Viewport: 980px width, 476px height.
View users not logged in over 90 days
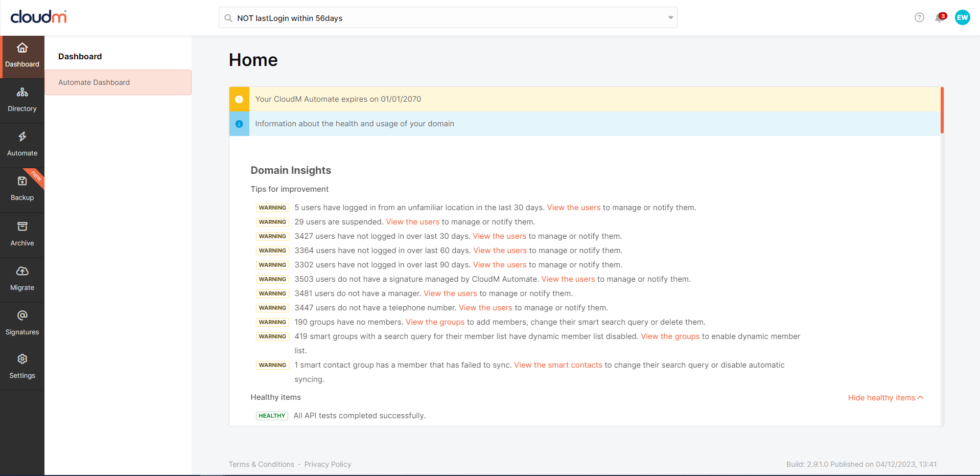pyautogui.click(x=500, y=265)
